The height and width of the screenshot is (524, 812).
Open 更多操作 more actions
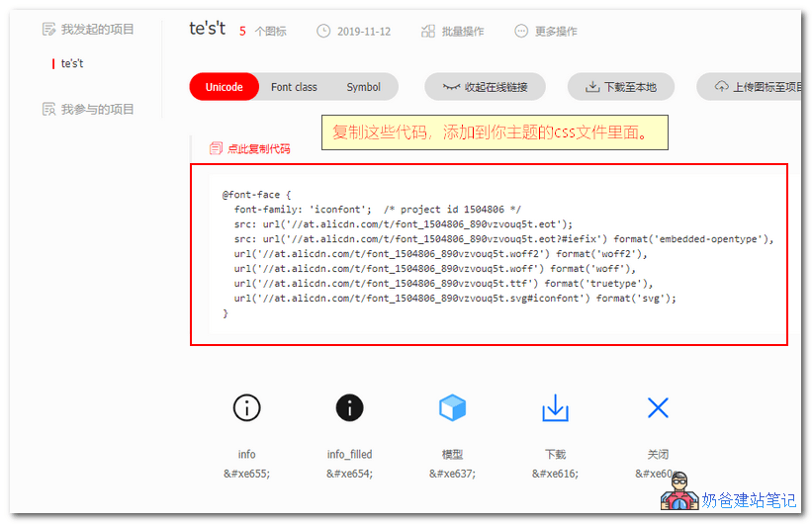(x=546, y=31)
